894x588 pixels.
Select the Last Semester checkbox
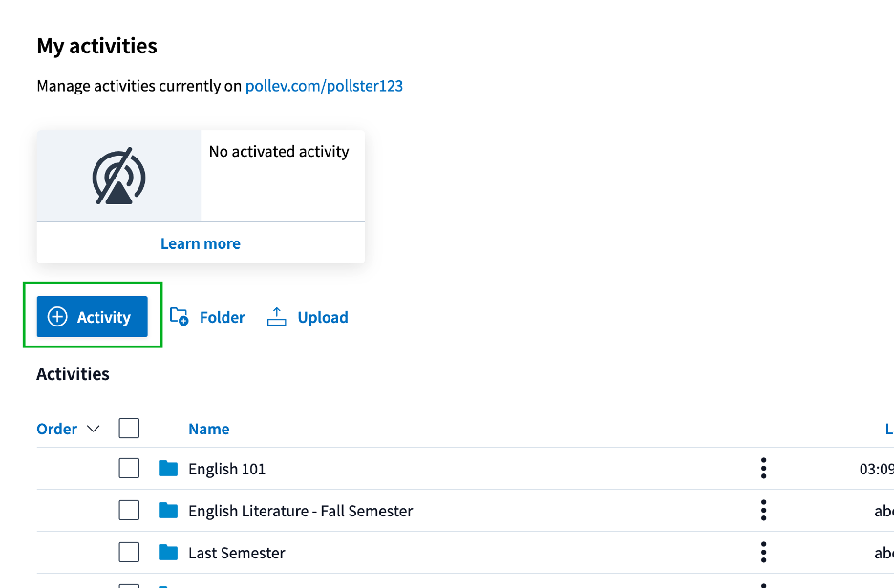click(x=129, y=553)
